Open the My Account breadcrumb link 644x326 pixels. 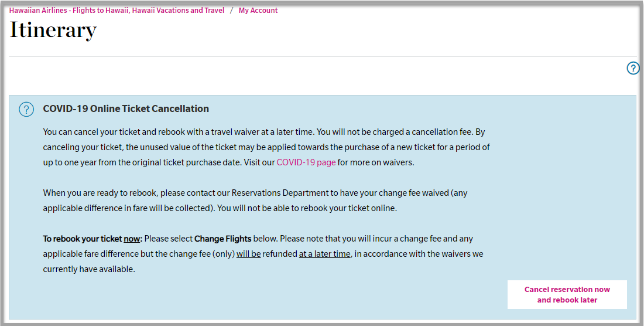[258, 11]
